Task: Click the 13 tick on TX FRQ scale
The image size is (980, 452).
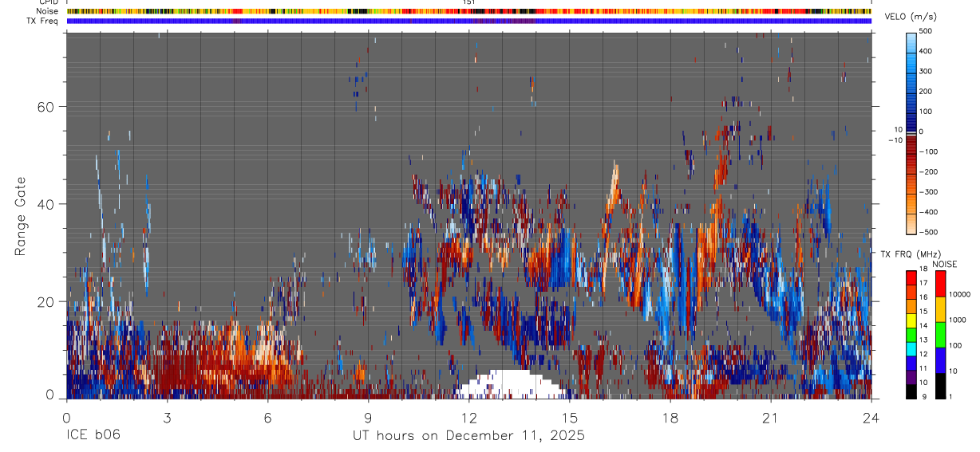Action: click(923, 340)
